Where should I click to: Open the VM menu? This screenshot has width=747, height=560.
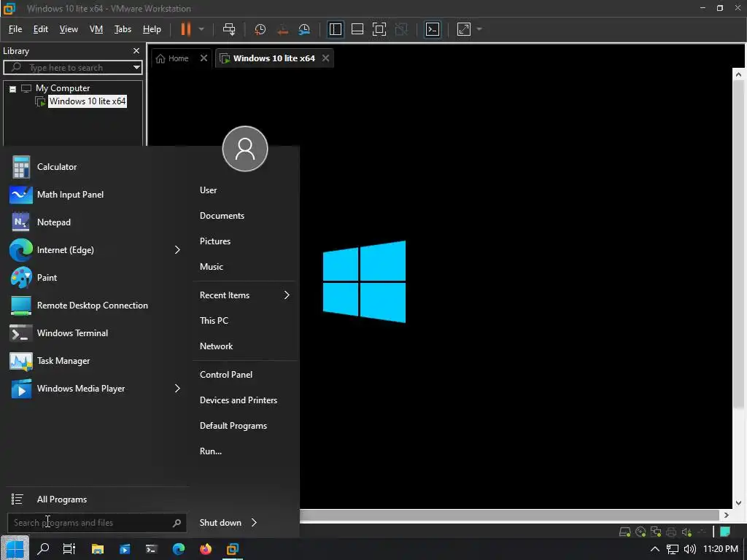96,29
